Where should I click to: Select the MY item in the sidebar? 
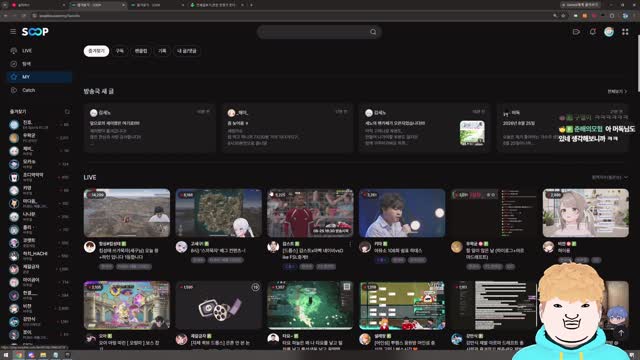[x=39, y=77]
